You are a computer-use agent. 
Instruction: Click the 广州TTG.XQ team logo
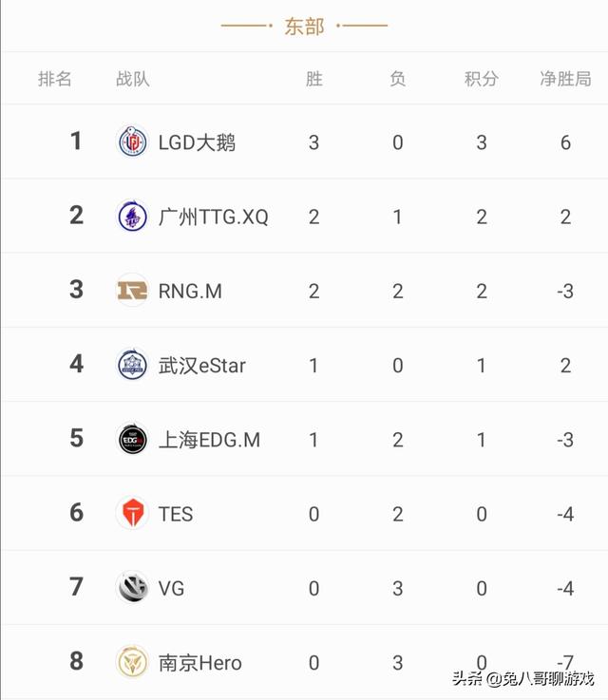(132, 216)
